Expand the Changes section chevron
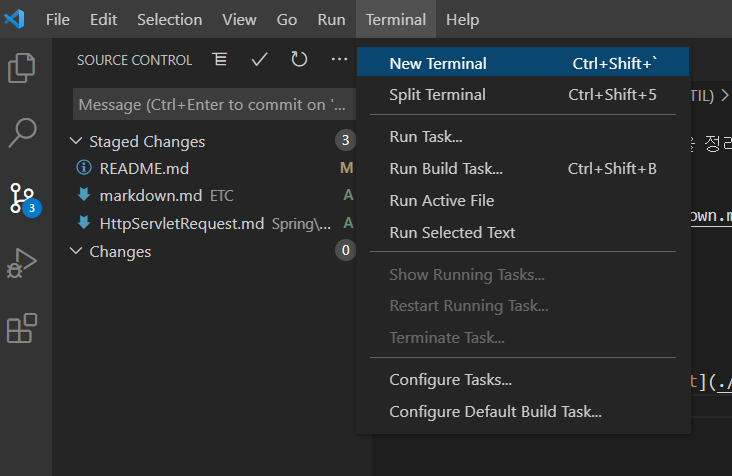This screenshot has height=476, width=732. coord(77,251)
